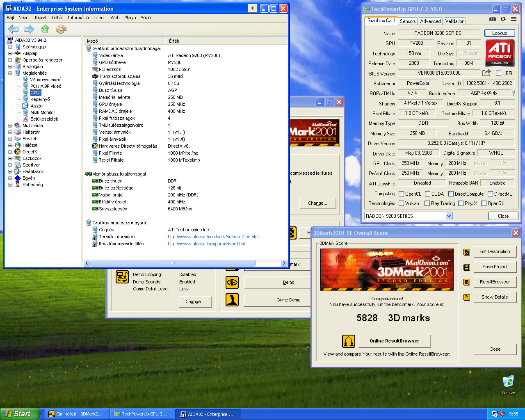The height and width of the screenshot is (420, 525).
Task: Click the AIDA32 back arrow icon
Action: (13, 29)
